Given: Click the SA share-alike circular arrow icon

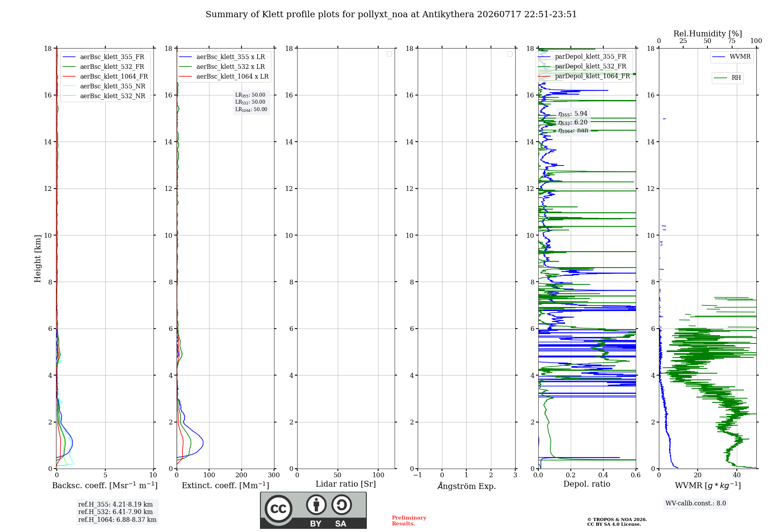Looking at the screenshot, I should pyautogui.click(x=341, y=505).
